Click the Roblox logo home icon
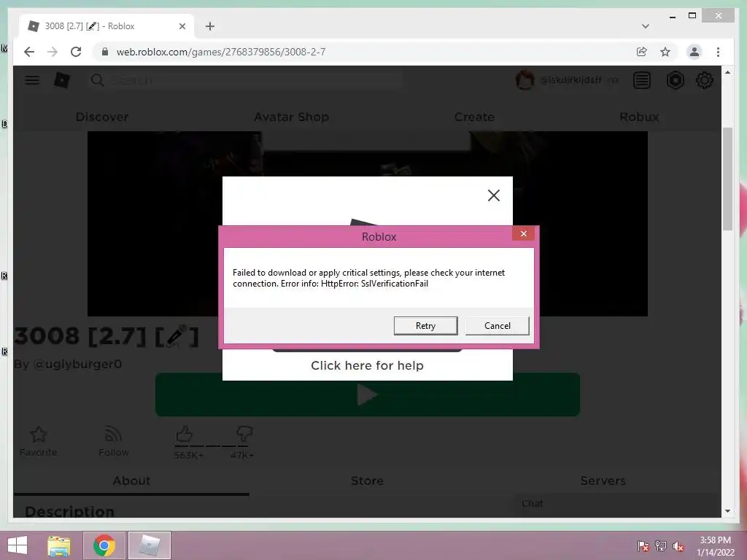The width and height of the screenshot is (747, 560). 62,80
